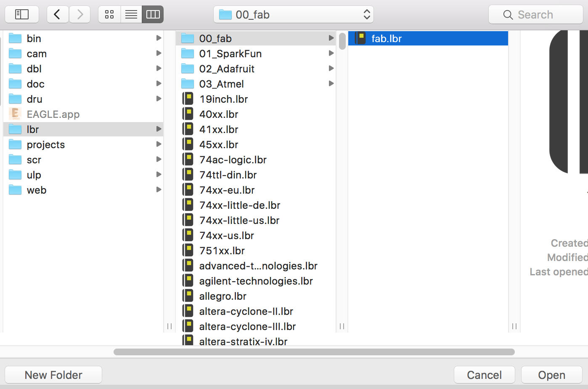
Task: Open the projects folder in the sidebar
Action: click(x=45, y=144)
